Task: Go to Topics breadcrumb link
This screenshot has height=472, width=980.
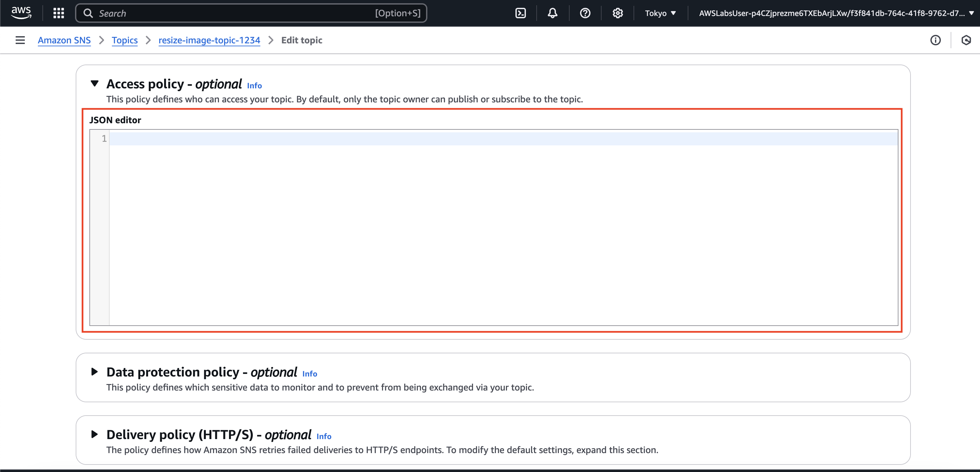Action: 125,40
